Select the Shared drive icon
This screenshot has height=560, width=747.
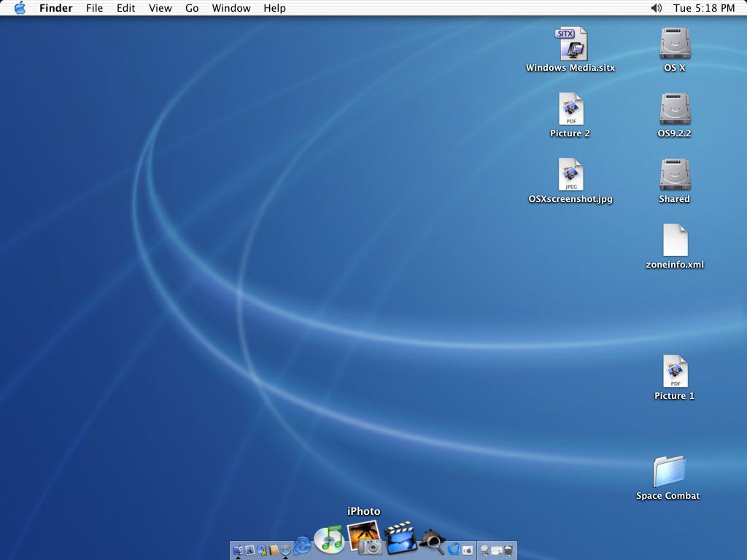click(674, 175)
